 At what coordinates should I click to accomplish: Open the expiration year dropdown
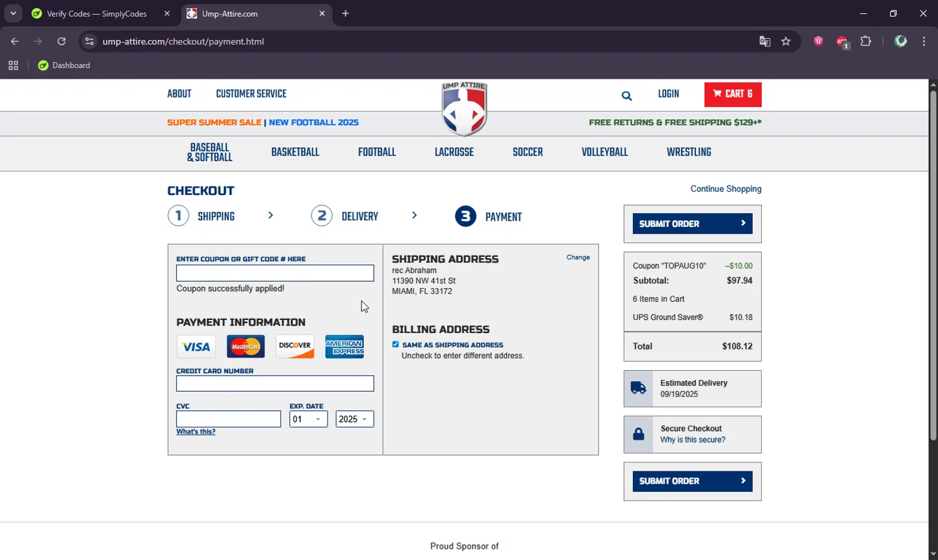(x=355, y=419)
